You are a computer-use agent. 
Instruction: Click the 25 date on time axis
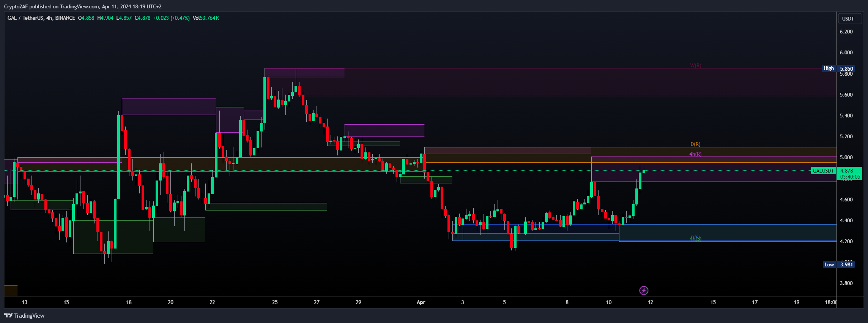pyautogui.click(x=275, y=302)
